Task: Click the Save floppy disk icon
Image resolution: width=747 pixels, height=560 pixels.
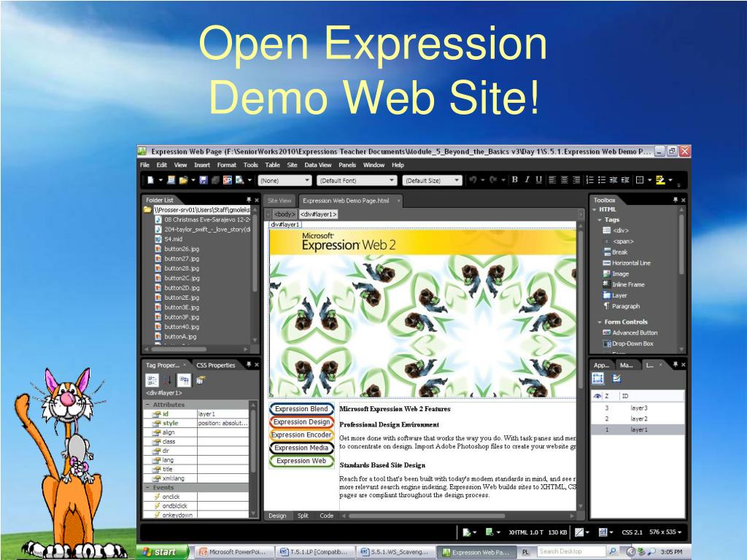Action: tap(204, 180)
